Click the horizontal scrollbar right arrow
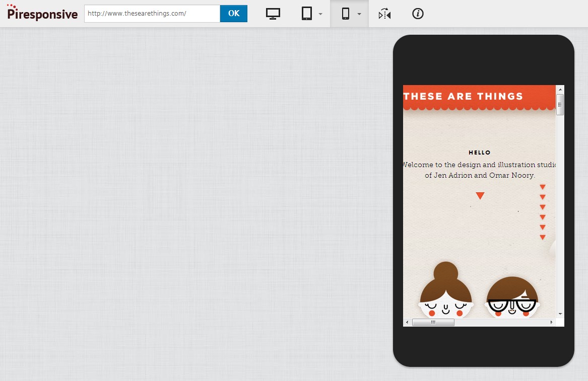Viewport: 588px width, 381px height. (551, 322)
